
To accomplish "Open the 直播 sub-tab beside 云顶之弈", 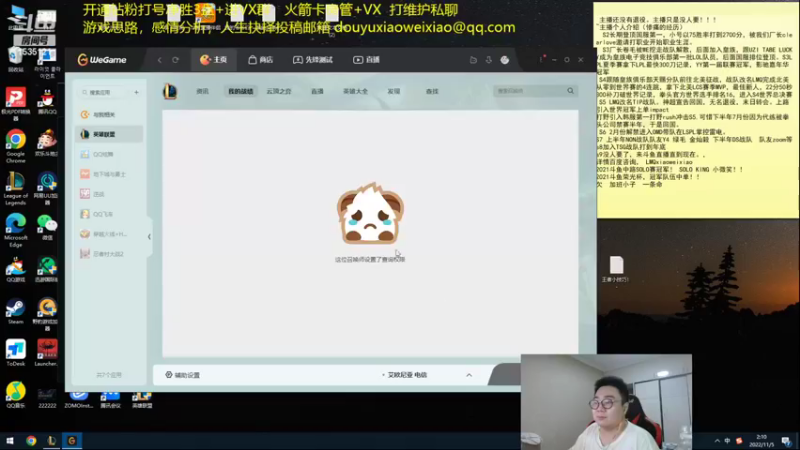I will tap(317, 91).
